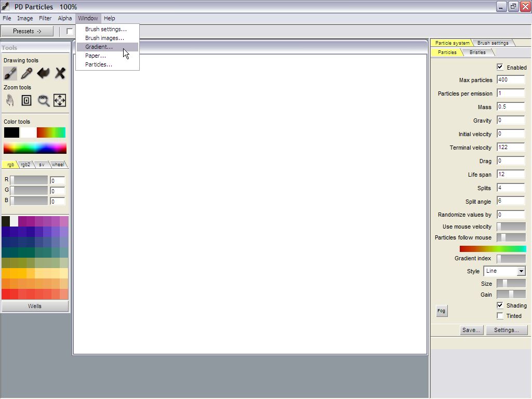Click the undo arrow tool icon
The height and width of the screenshot is (399, 532).
[44, 73]
